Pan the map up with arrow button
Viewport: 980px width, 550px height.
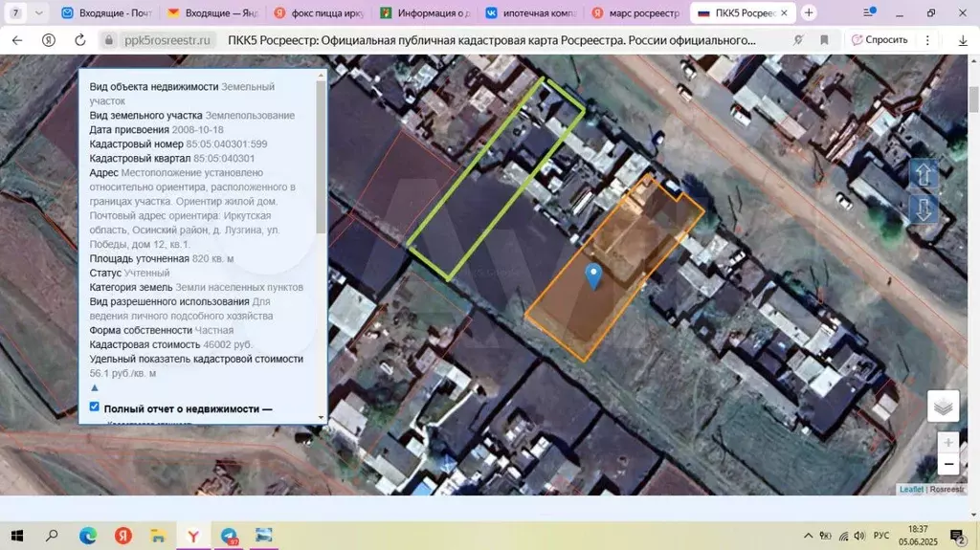(924, 174)
